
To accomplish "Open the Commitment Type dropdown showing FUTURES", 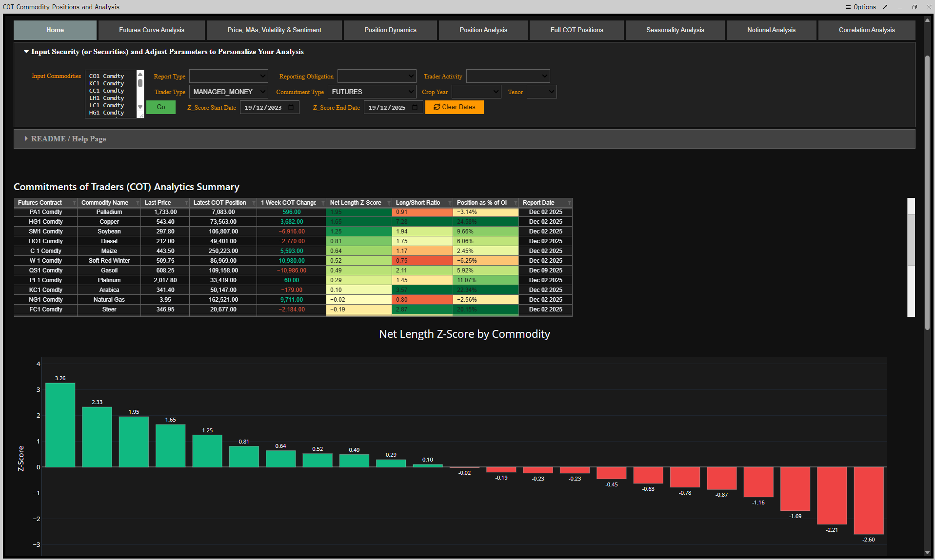I will (372, 92).
